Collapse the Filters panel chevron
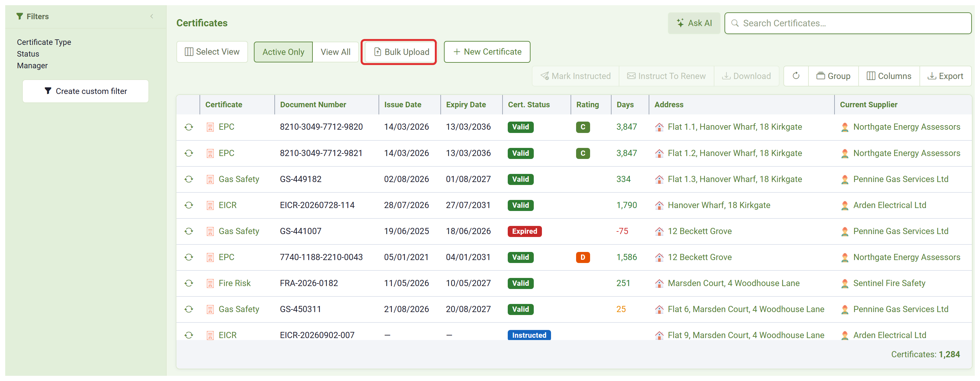This screenshot has width=980, height=381. (x=152, y=16)
